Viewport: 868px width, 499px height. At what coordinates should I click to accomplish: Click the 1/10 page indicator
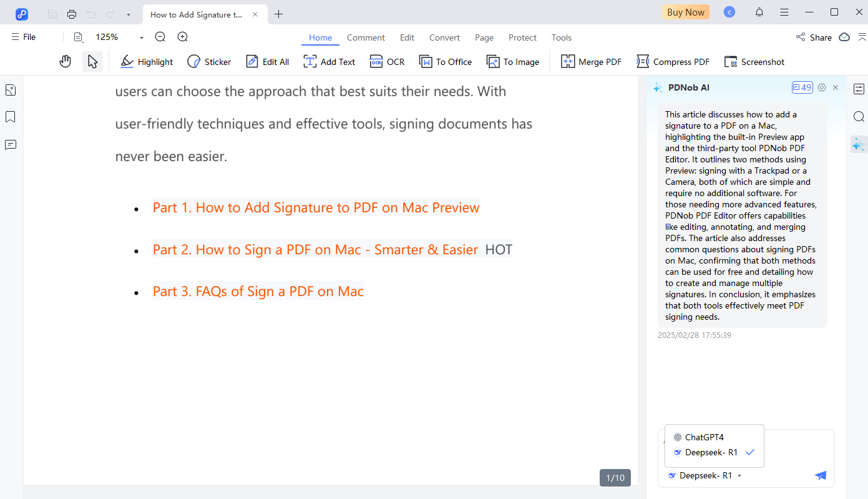tap(615, 478)
